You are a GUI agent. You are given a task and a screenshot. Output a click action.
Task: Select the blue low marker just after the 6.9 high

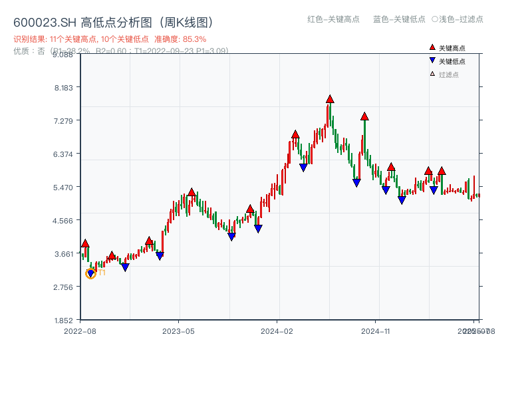303,168
